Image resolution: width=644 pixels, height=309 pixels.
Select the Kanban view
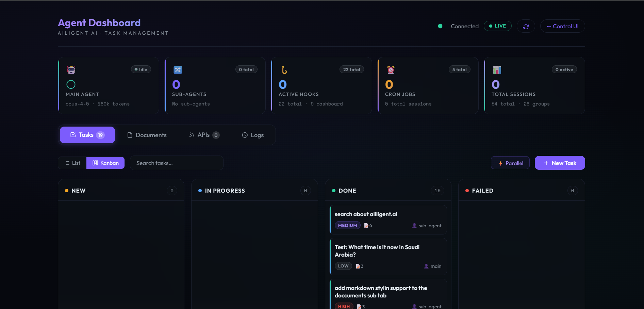click(x=105, y=163)
